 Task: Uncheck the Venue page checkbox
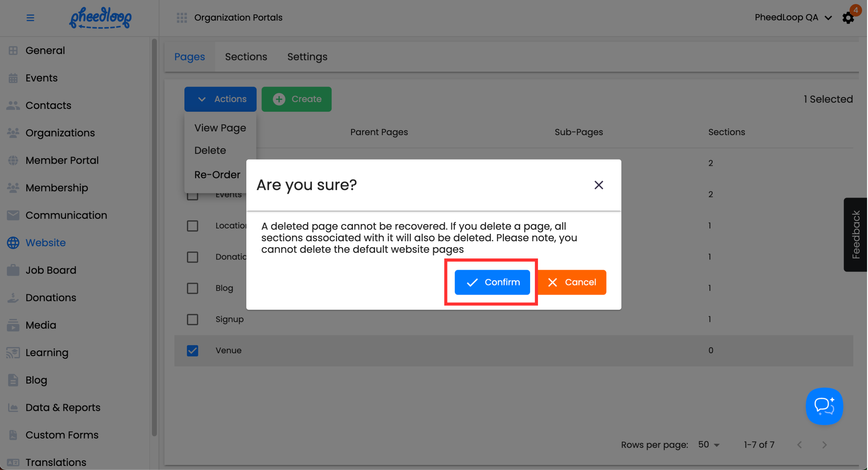pyautogui.click(x=192, y=350)
